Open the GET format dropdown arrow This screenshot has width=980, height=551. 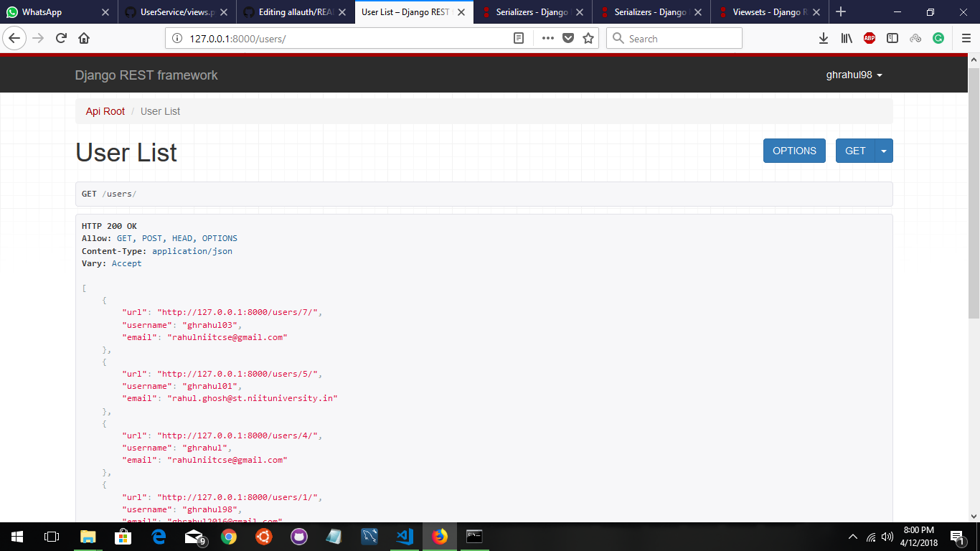pyautogui.click(x=884, y=151)
